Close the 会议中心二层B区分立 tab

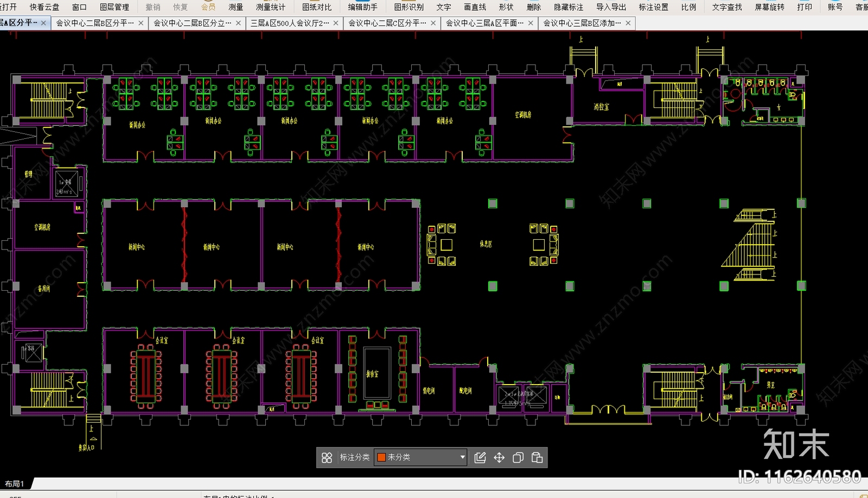[238, 23]
